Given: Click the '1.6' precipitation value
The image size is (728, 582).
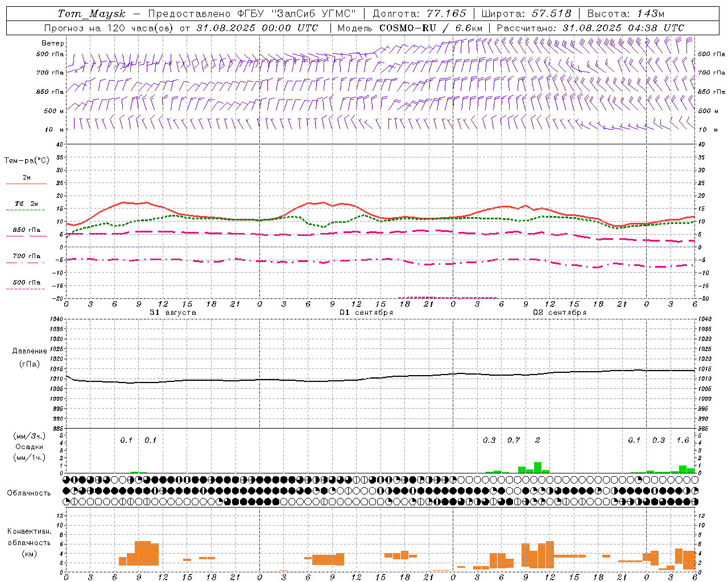Looking at the screenshot, I should pyautogui.click(x=682, y=440).
